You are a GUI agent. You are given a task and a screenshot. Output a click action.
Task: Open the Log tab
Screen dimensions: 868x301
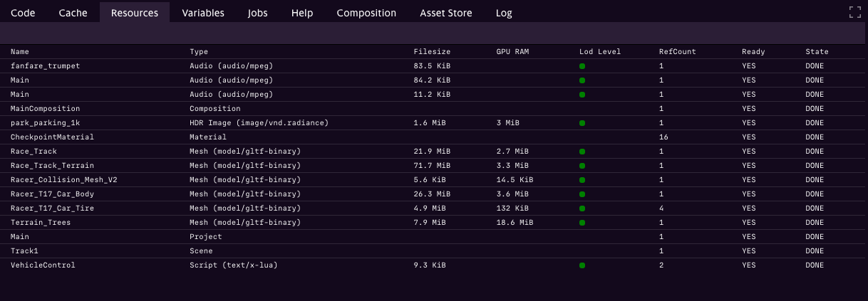tap(503, 13)
